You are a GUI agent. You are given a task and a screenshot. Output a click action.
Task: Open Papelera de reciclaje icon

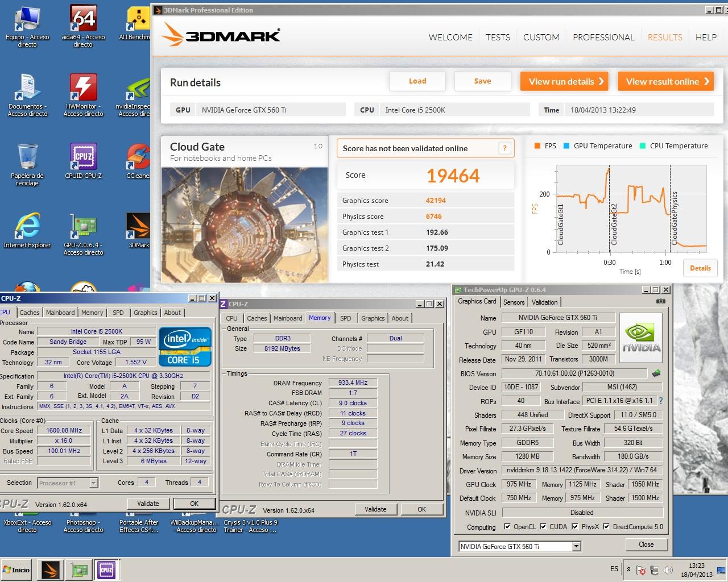pyautogui.click(x=27, y=165)
